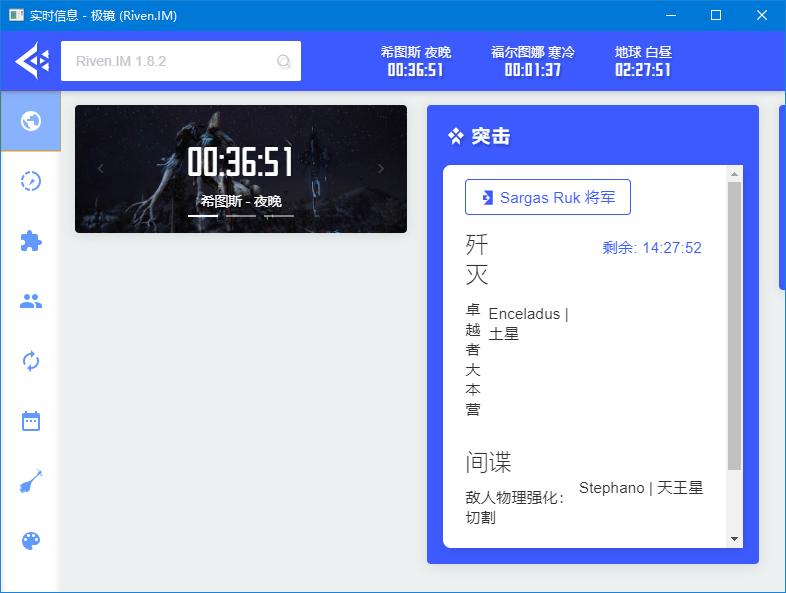Screen dimensions: 786x593
Task: Click the compass icon in sidebar
Action: tap(31, 181)
